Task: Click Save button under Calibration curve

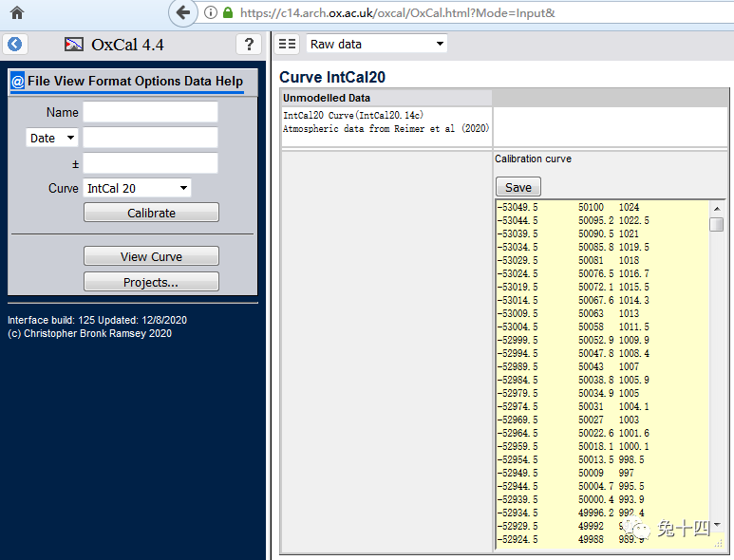Action: point(518,187)
